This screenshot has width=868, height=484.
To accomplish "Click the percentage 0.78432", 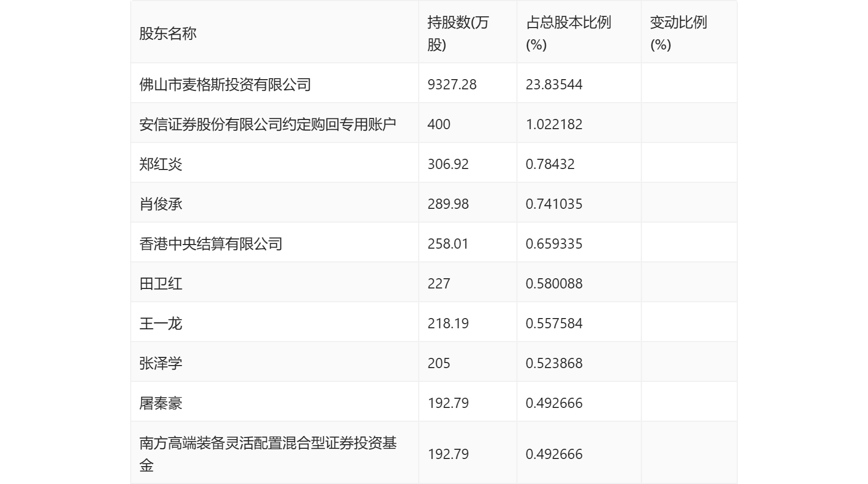I will 550,164.
